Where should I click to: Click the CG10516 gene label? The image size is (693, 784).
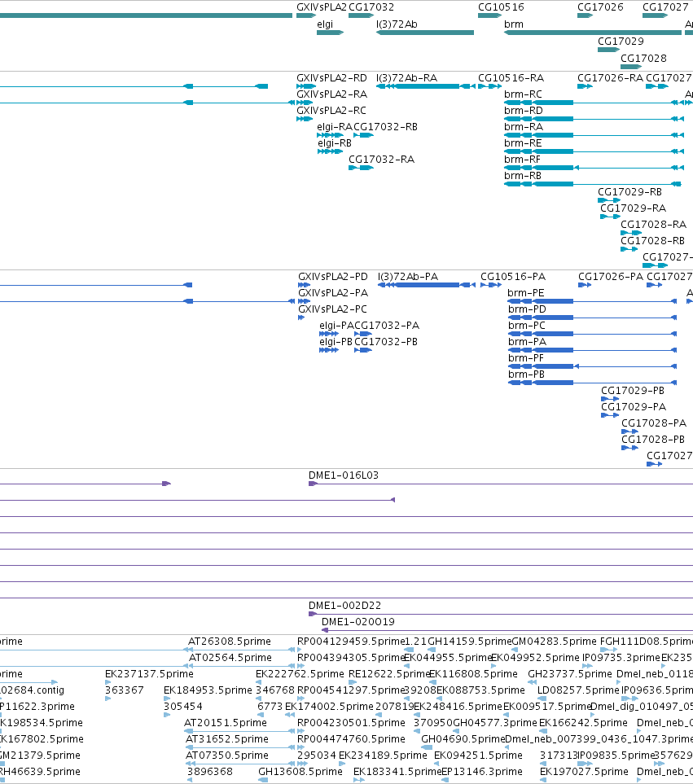point(501,7)
